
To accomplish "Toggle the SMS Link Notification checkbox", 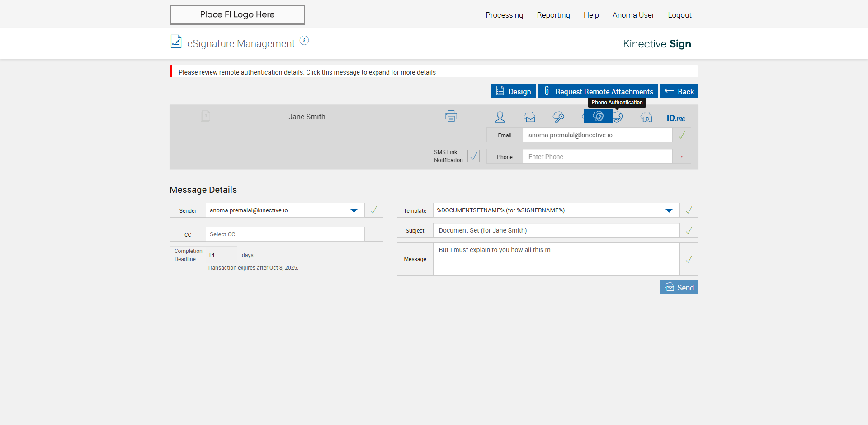I will click(473, 156).
